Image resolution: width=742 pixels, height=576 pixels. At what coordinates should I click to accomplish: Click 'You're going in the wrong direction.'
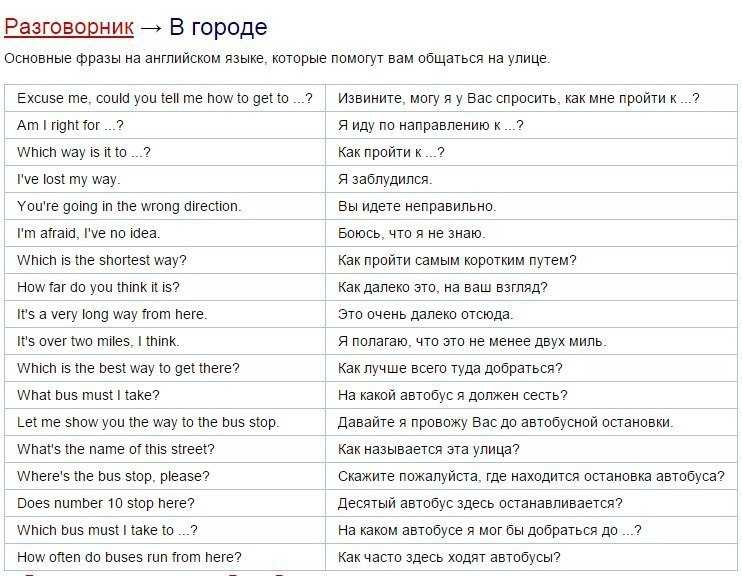click(x=129, y=206)
